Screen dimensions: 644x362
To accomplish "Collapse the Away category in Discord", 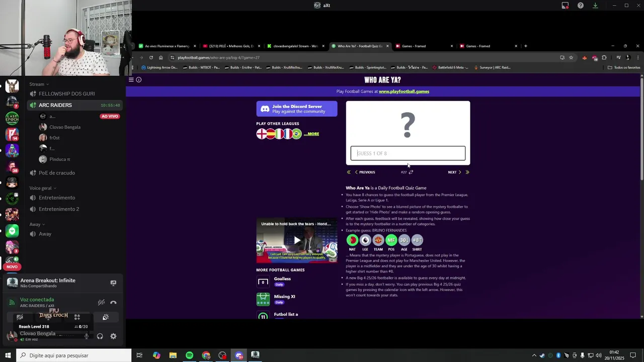I will (x=37, y=224).
